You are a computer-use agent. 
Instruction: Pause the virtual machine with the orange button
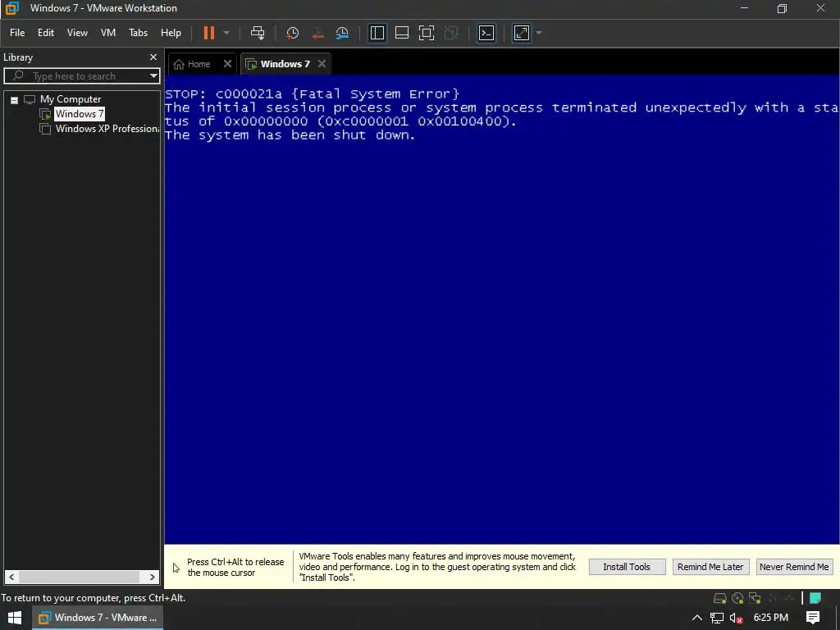tap(209, 33)
